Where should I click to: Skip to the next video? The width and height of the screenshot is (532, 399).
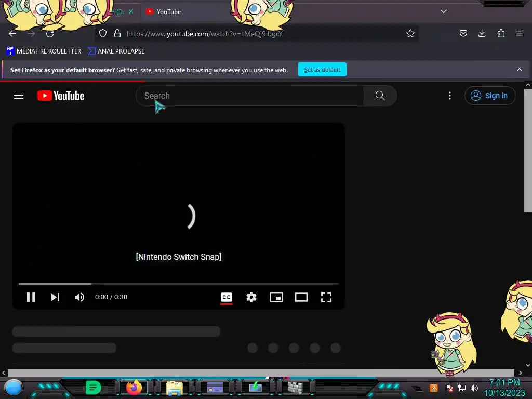[55, 297]
